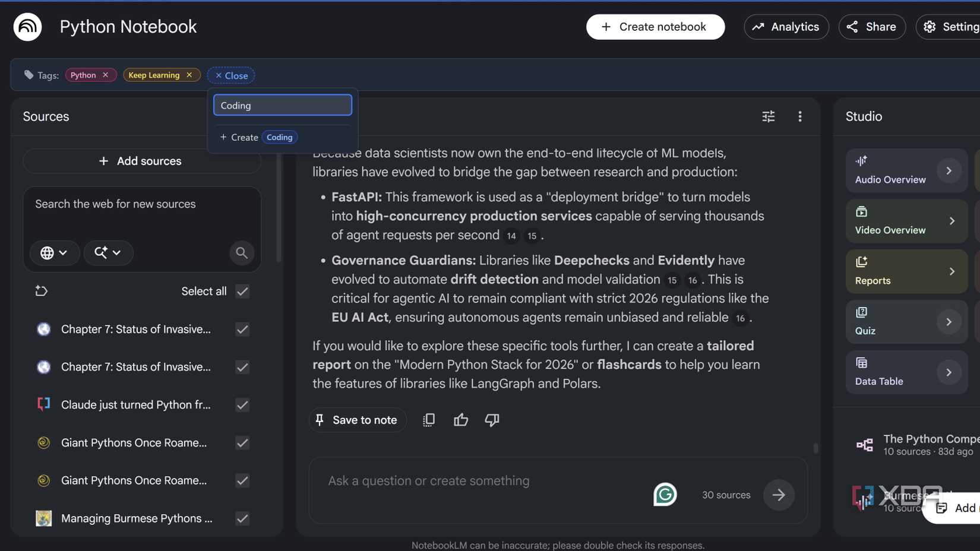This screenshot has height=551, width=980.
Task: Copy the response to clipboard
Action: pos(429,420)
